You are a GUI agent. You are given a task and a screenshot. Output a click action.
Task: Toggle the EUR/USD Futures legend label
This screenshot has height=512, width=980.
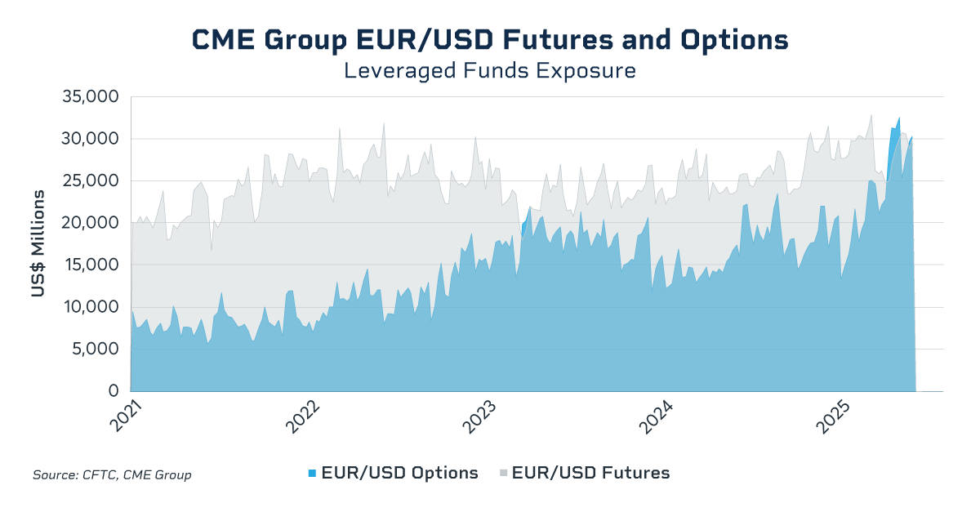point(590,473)
